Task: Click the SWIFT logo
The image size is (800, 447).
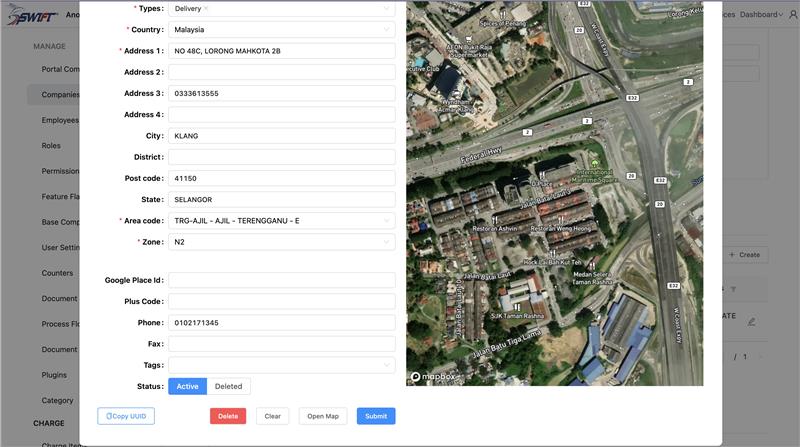Action: pos(32,15)
